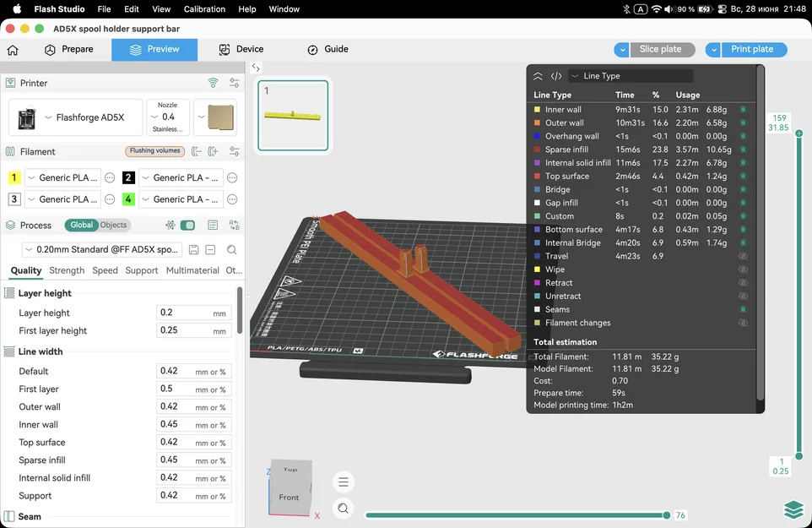Click the green filament 4 color swatch
The height and width of the screenshot is (528, 812).
pos(128,199)
